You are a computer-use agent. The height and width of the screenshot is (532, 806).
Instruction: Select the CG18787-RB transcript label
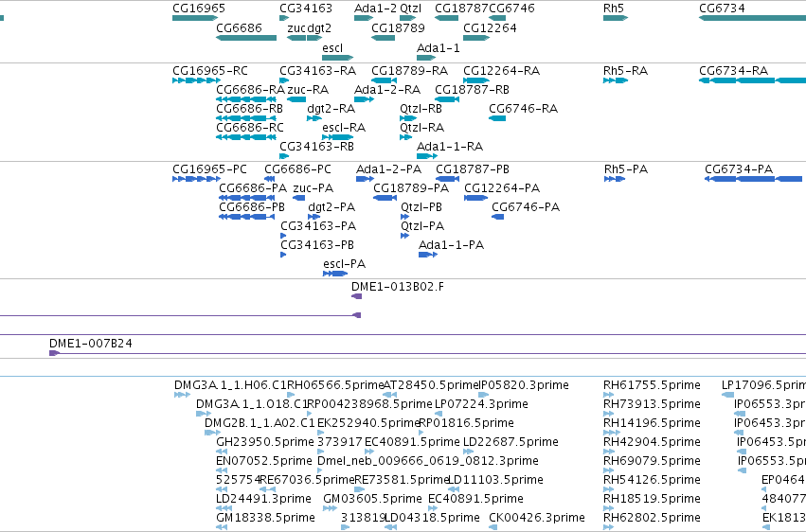pyautogui.click(x=472, y=89)
